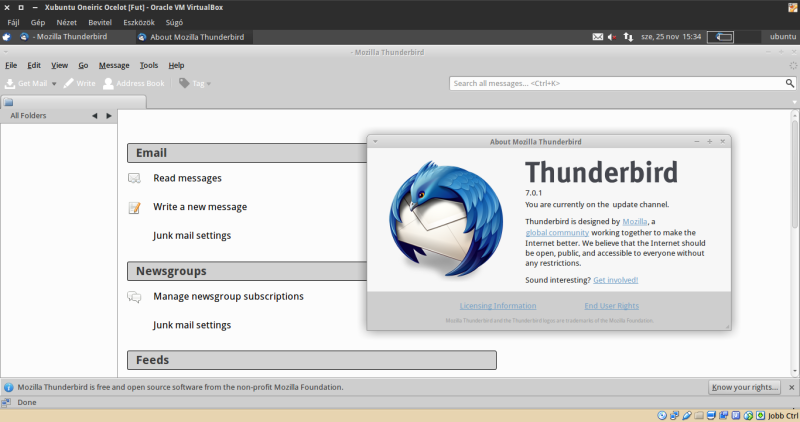Open the Tools menu
The width and height of the screenshot is (800, 422).
148,65
